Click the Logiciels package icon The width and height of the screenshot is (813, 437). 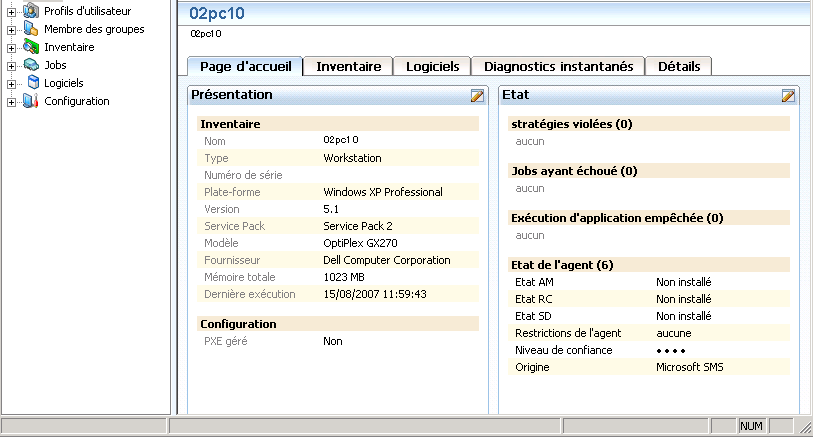pos(32,83)
